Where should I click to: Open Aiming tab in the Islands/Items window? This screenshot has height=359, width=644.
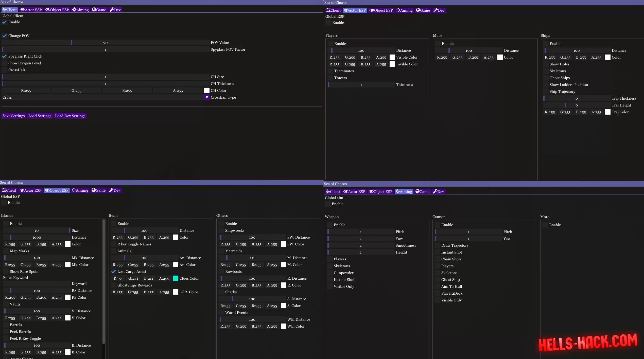coord(80,190)
